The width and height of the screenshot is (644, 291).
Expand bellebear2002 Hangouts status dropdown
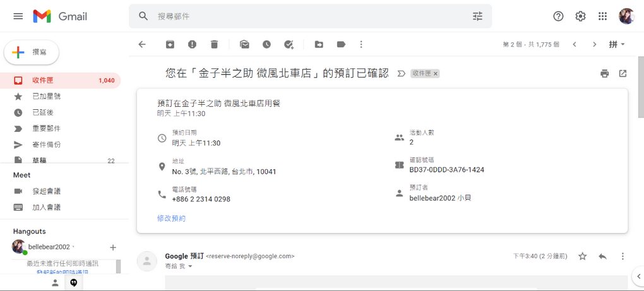coord(73,247)
